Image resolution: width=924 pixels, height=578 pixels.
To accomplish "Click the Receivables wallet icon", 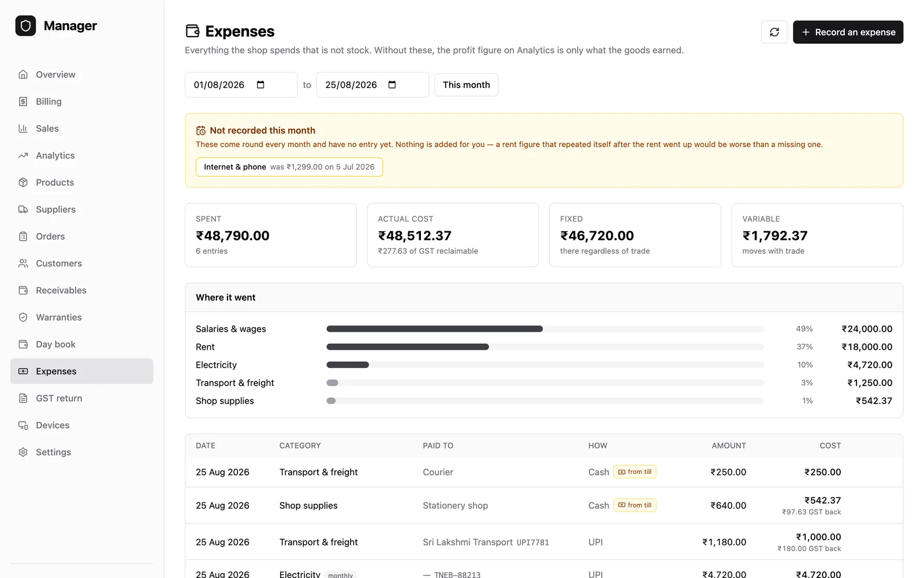I will tap(23, 290).
